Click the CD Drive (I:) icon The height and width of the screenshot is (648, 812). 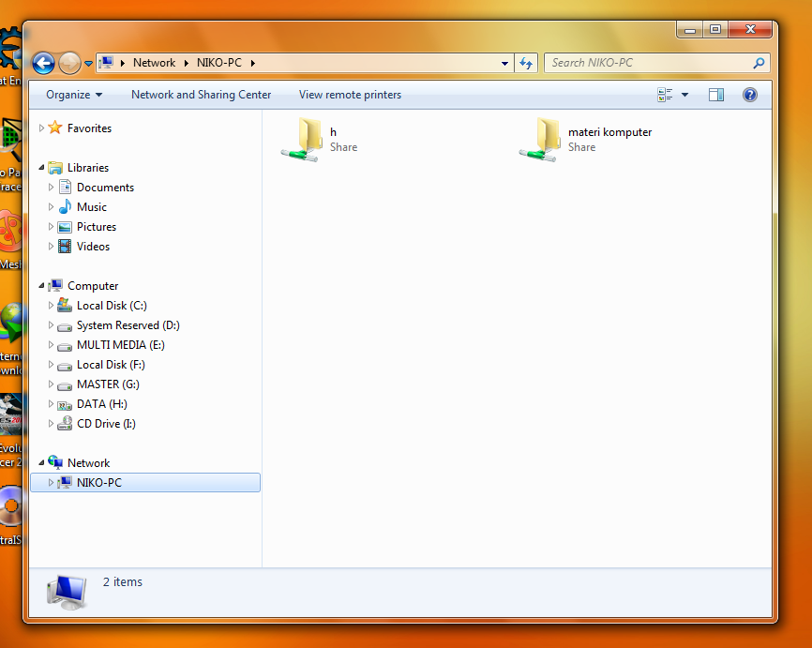tap(65, 423)
